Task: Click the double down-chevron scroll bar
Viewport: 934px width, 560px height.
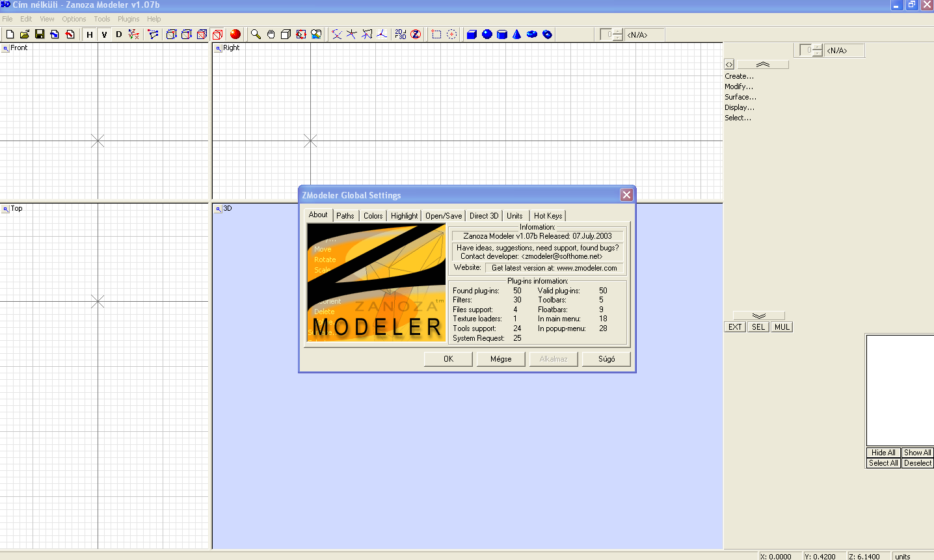Action: tap(758, 315)
